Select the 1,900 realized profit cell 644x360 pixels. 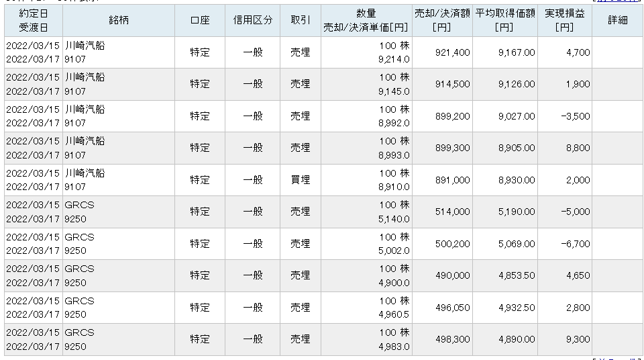click(565, 85)
